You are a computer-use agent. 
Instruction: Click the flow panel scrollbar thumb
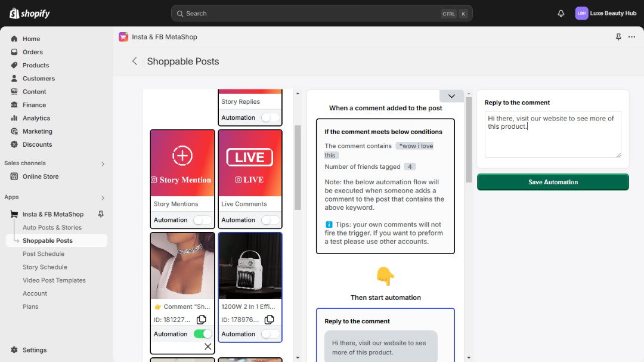pyautogui.click(x=469, y=140)
